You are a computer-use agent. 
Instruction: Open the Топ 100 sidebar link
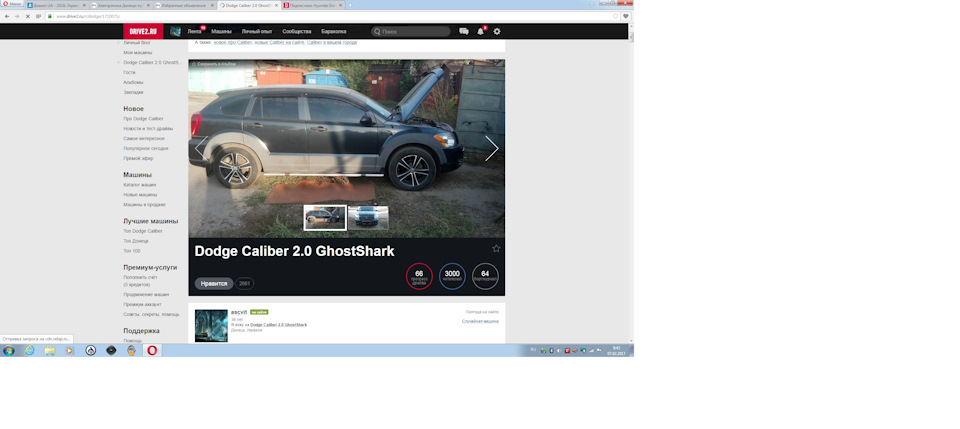[132, 251]
